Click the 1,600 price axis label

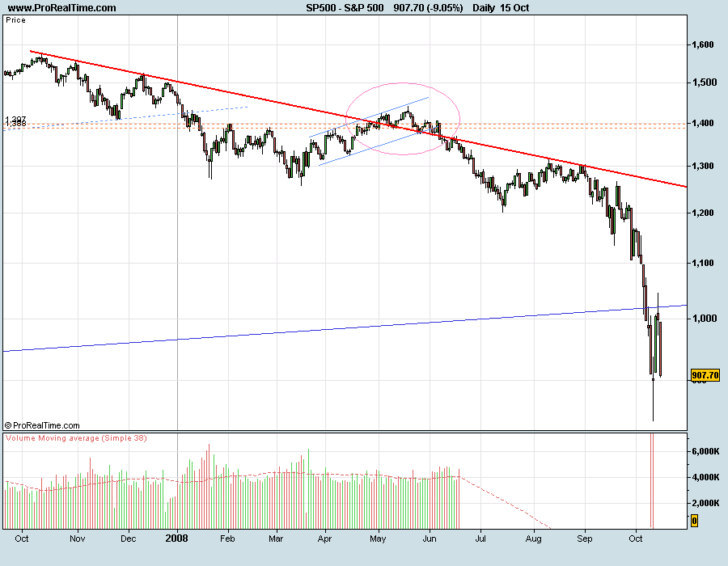tap(702, 44)
